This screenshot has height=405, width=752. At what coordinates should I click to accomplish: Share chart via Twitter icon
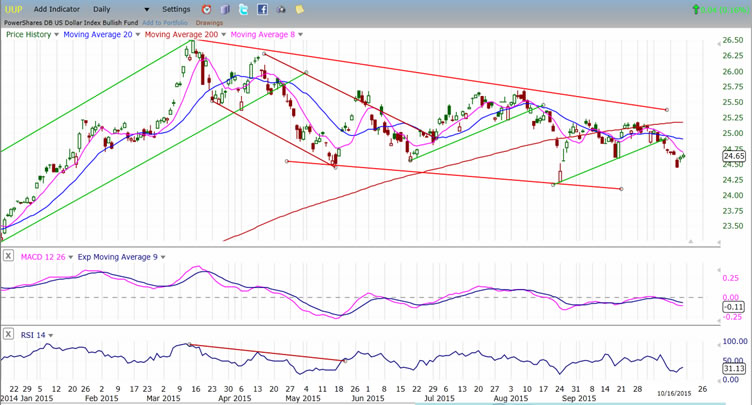tap(243, 9)
